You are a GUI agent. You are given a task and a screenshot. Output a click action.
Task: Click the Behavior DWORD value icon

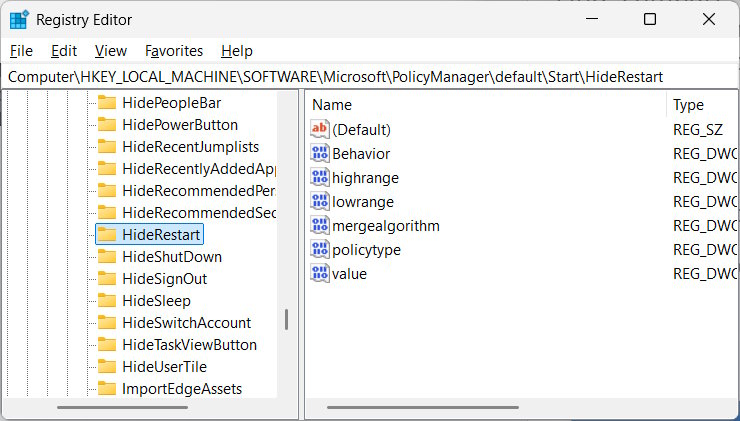click(320, 153)
